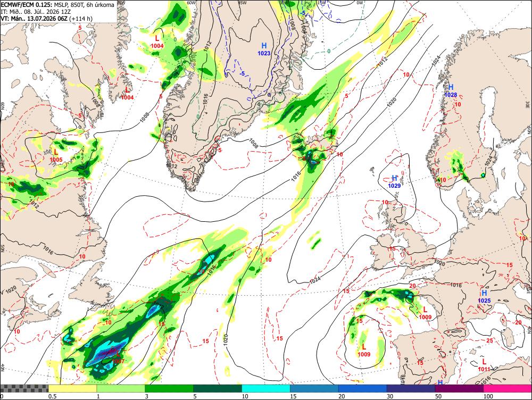
Task: Click the valid time line 'VT: Mán.. 13.07.2026 06Z'
Action: [34, 18]
